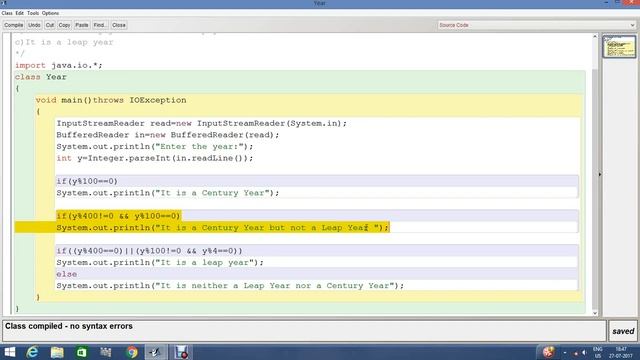The width and height of the screenshot is (640, 360).
Task: Collapse the side panel divider arrow
Action: click(600, 174)
